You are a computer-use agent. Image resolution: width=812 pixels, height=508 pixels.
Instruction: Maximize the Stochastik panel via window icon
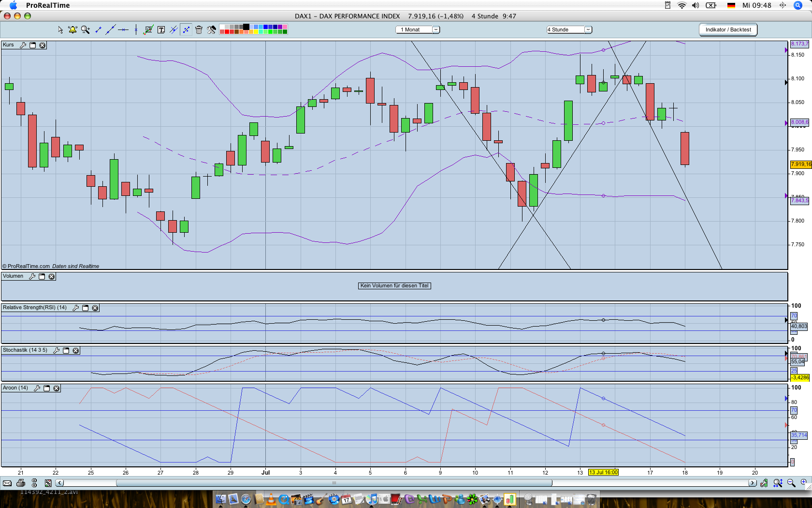pos(66,350)
